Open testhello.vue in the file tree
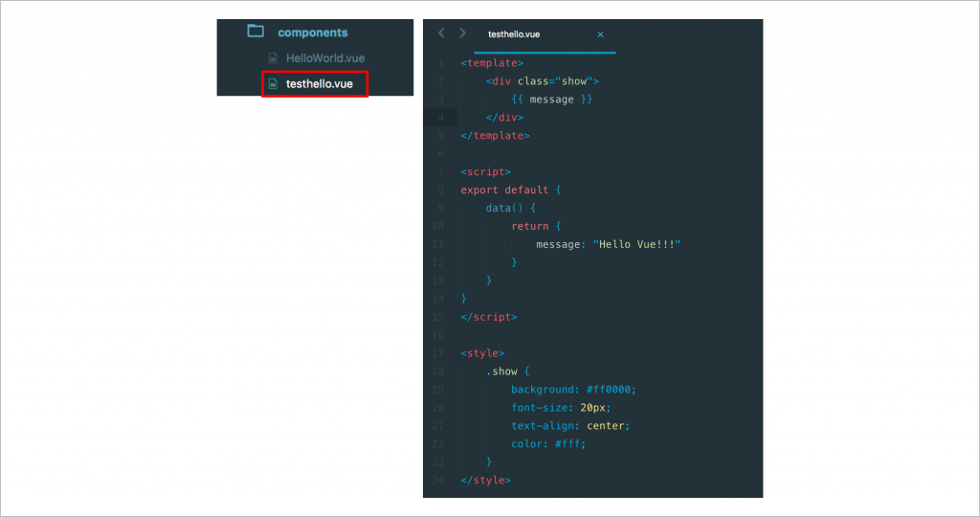Screen dimensions: 980x517 pos(320,83)
